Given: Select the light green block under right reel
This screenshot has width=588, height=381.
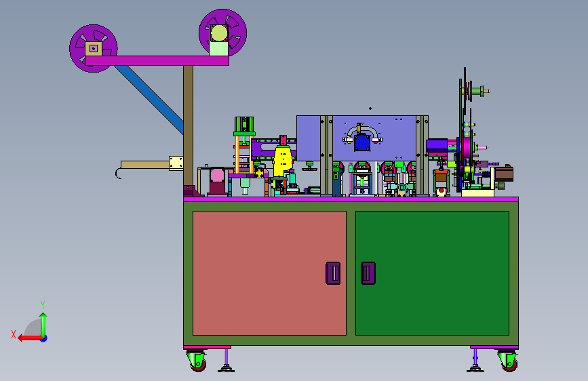Looking at the screenshot, I should [x=218, y=49].
